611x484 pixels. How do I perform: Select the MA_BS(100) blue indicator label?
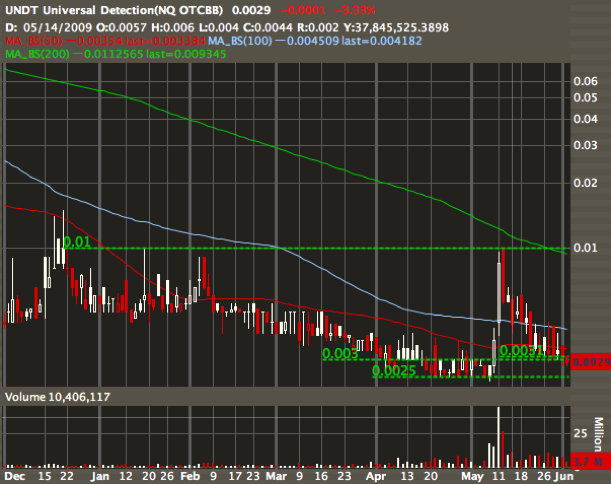[315, 41]
